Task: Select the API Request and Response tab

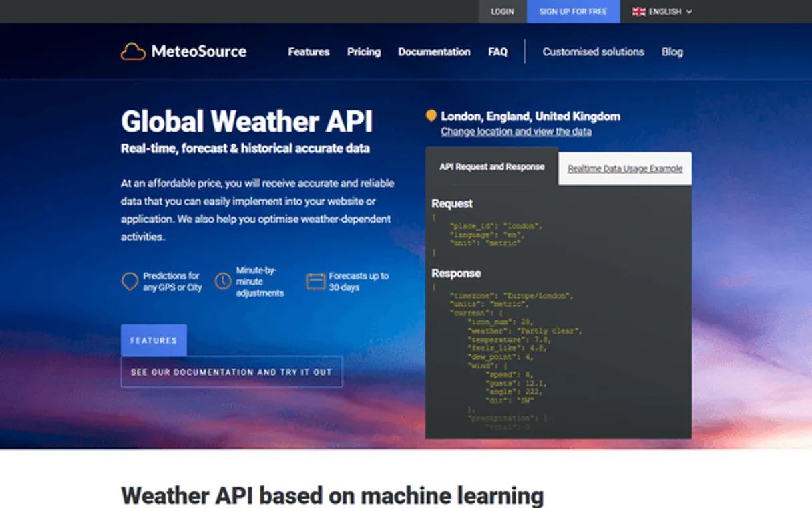Action: click(x=491, y=167)
